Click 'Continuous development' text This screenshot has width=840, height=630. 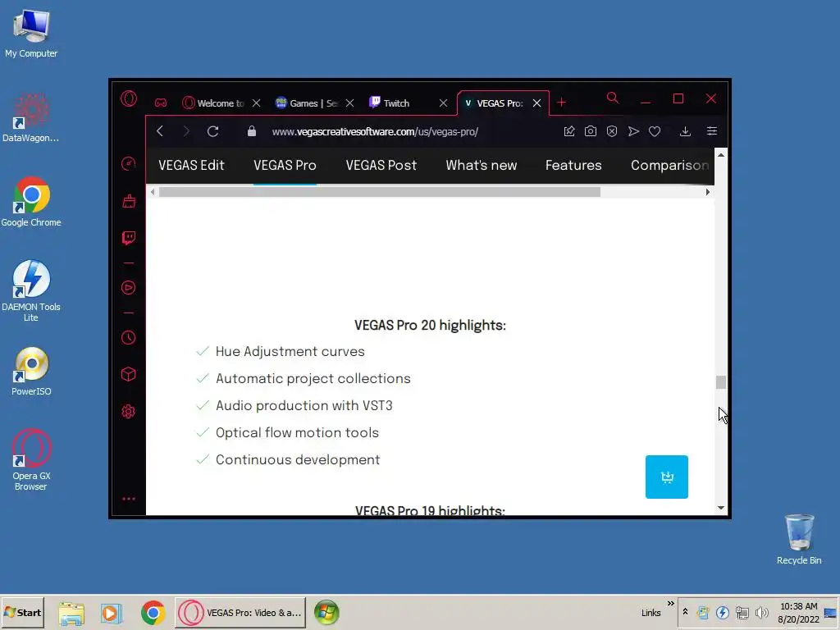pos(297,459)
